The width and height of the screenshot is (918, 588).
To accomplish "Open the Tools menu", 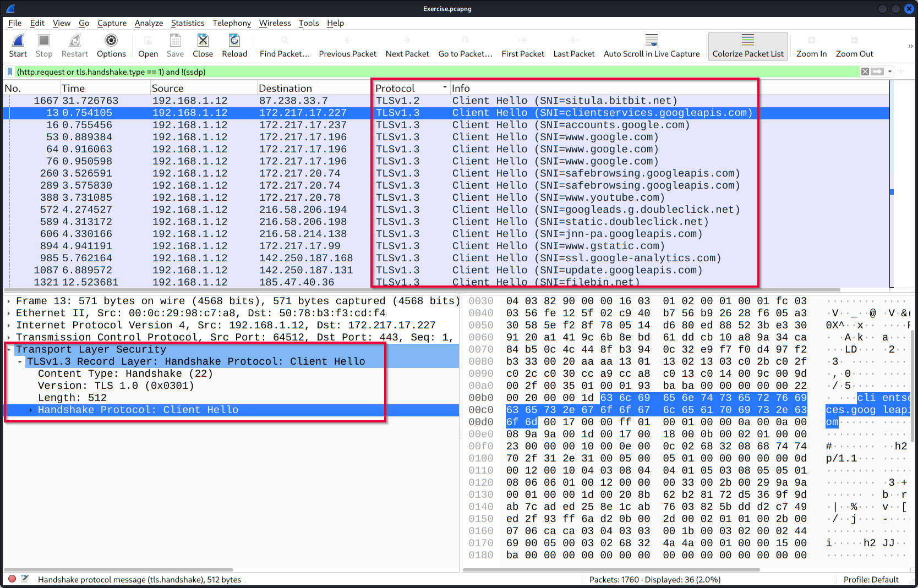I will tap(309, 23).
